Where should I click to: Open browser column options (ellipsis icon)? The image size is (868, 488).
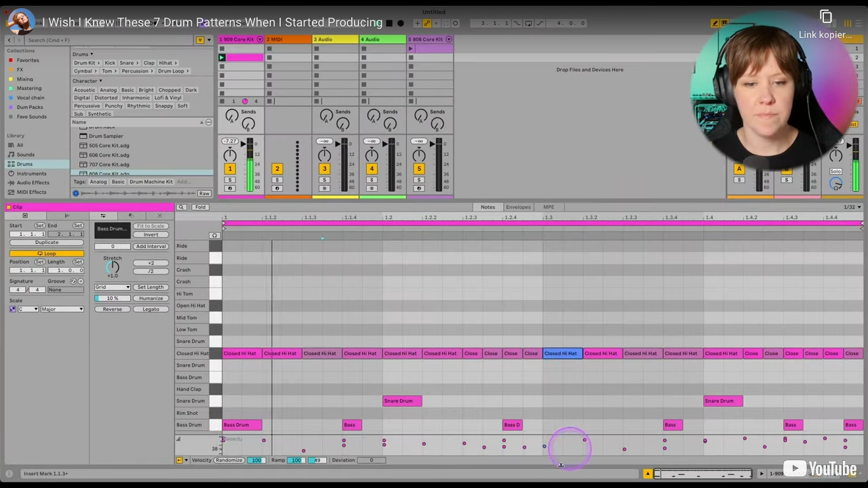208,122
